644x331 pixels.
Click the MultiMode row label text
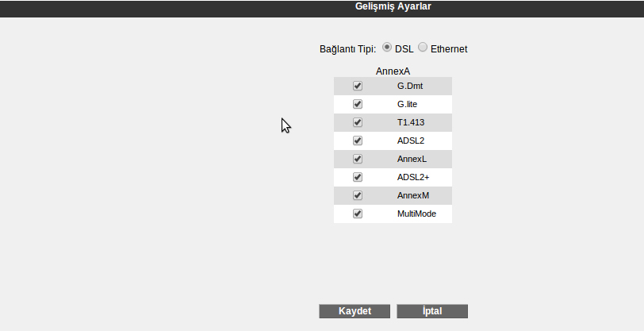[416, 214]
